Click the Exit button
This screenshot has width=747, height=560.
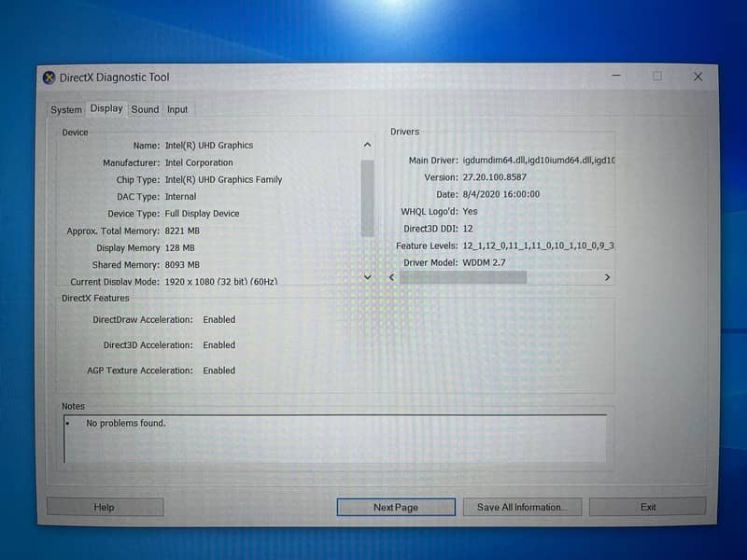coord(647,507)
